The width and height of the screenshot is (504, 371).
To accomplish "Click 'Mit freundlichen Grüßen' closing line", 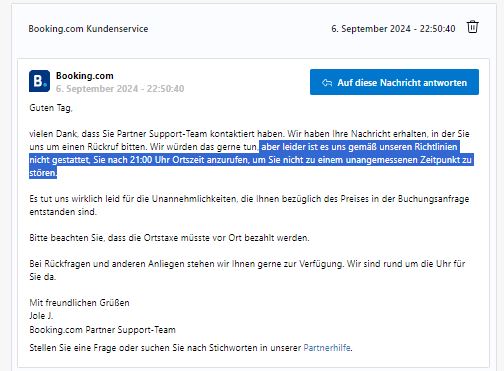I will pyautogui.click(x=79, y=303).
